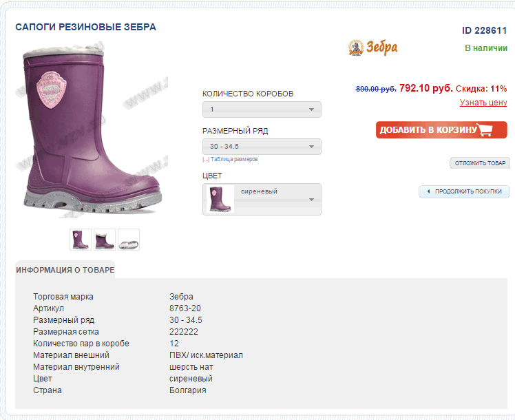
Task: Click the Отложить товар button
Action: tap(479, 163)
